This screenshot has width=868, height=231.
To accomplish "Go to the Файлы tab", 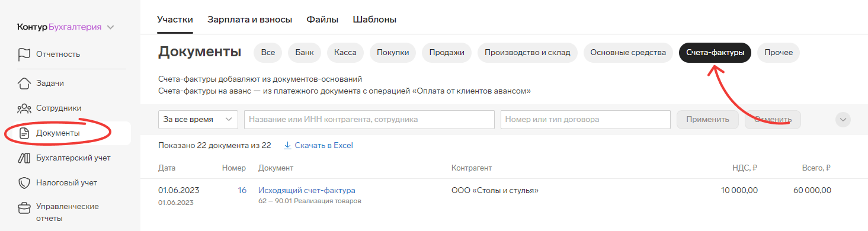I will tap(322, 20).
